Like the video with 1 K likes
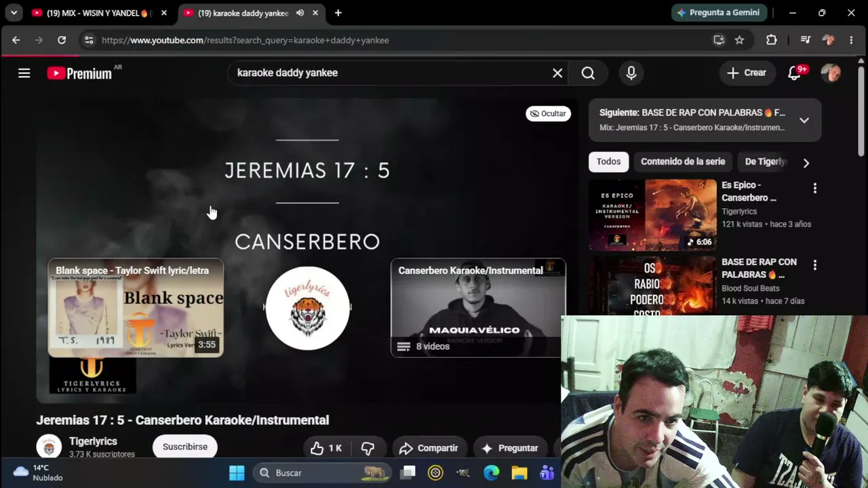The image size is (868, 488). (326, 448)
